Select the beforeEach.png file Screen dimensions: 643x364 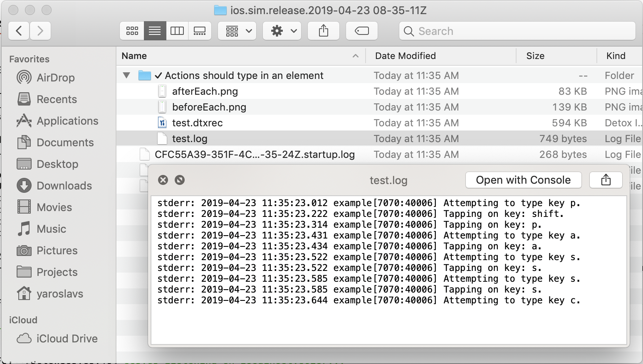[x=209, y=107]
